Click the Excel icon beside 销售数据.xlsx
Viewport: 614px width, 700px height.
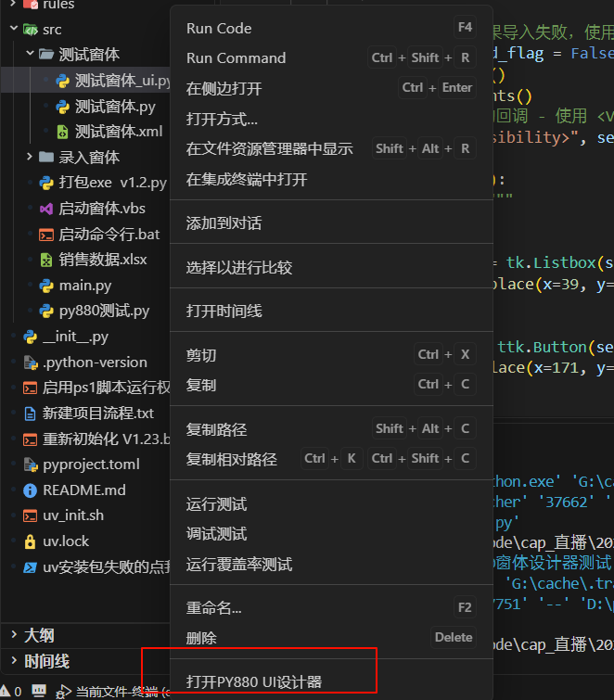pyautogui.click(x=46, y=260)
